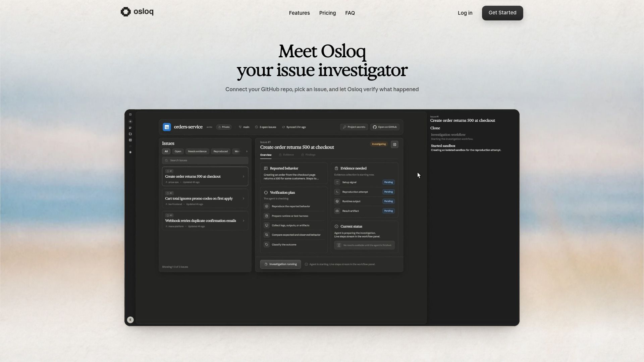Click the TS orders-service project icon
Image resolution: width=644 pixels, height=362 pixels.
[167, 127]
